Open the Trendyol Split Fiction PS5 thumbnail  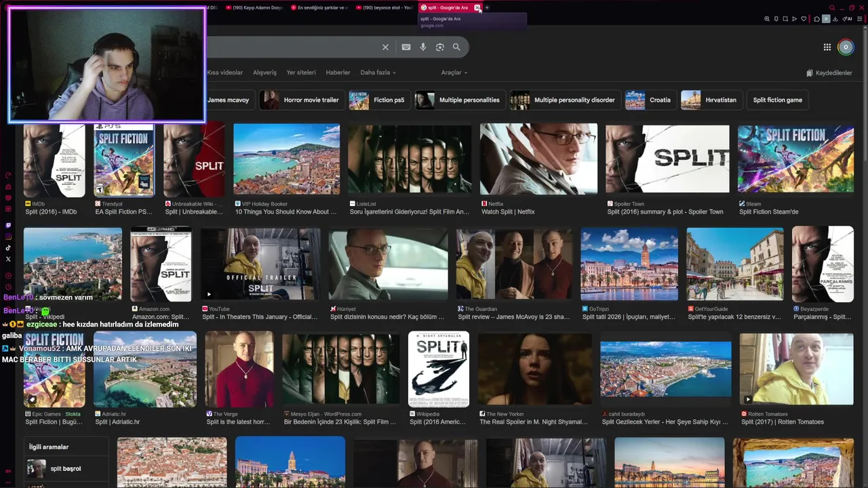click(x=124, y=159)
